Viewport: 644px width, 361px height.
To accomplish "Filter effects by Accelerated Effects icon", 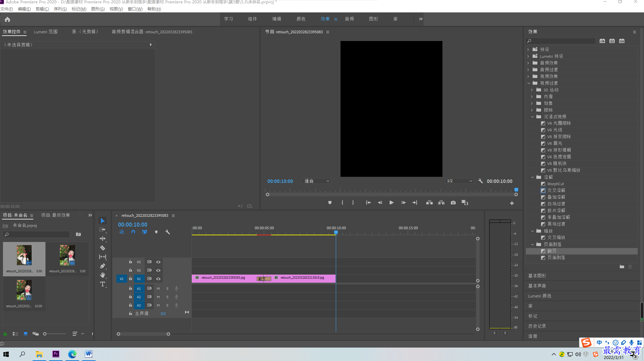I will pyautogui.click(x=602, y=41).
